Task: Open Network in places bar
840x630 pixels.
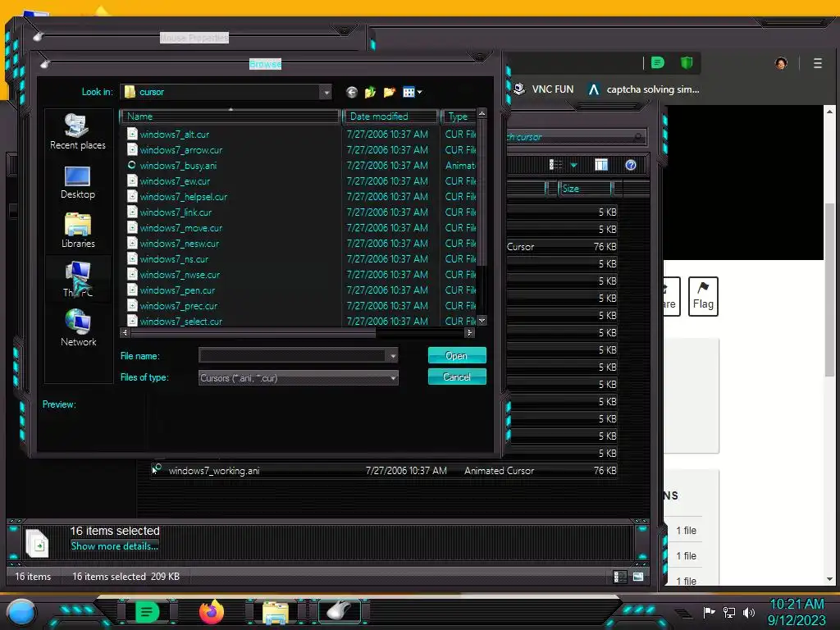Action: (78, 328)
